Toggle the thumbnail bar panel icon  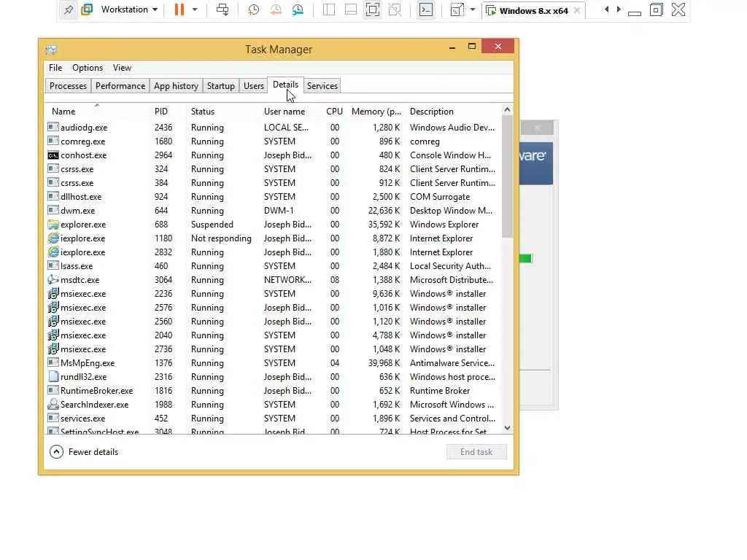351,9
